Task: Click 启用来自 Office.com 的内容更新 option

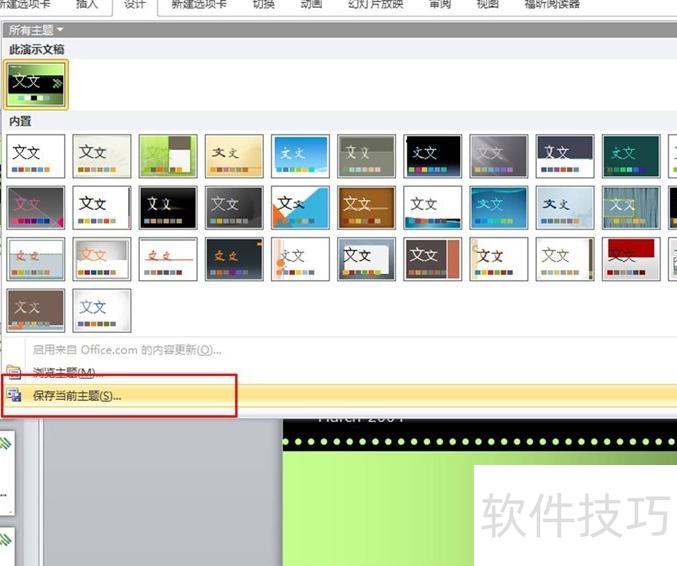Action: 127,350
